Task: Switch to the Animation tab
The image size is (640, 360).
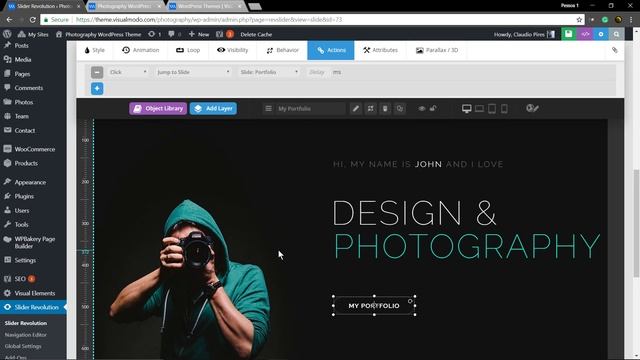Action: 140,50
